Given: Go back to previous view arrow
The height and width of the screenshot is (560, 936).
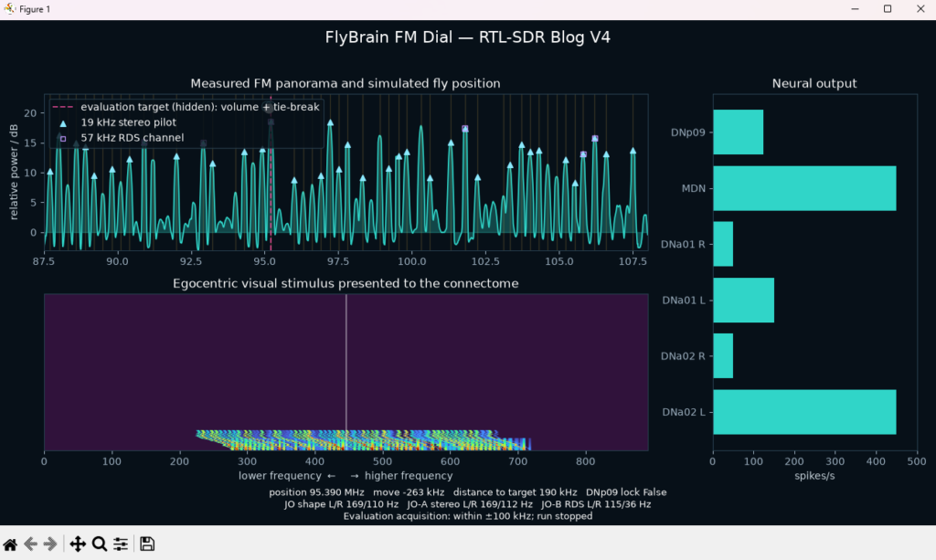Looking at the screenshot, I should click(30, 544).
